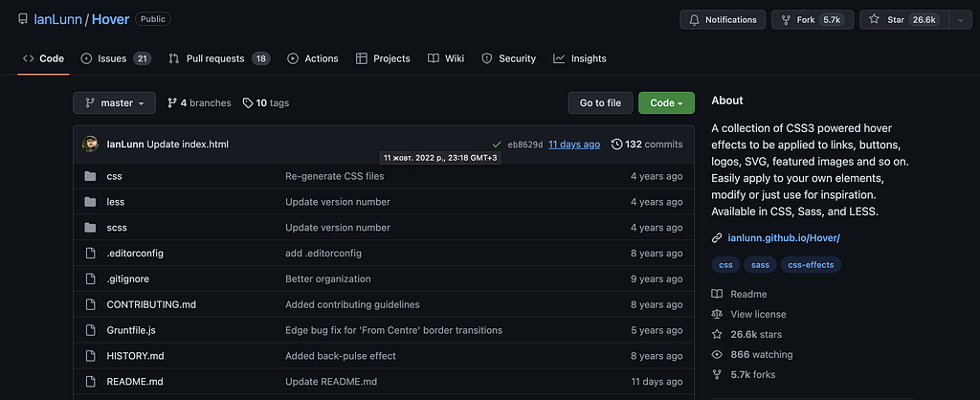Open the HISTORY.md file
The width and height of the screenshot is (980, 400).
click(135, 356)
